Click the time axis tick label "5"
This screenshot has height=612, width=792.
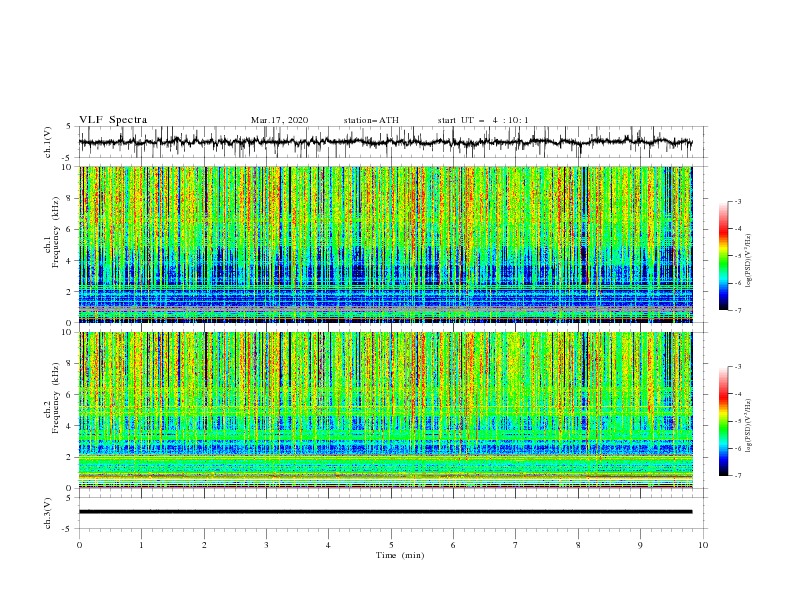click(x=391, y=545)
